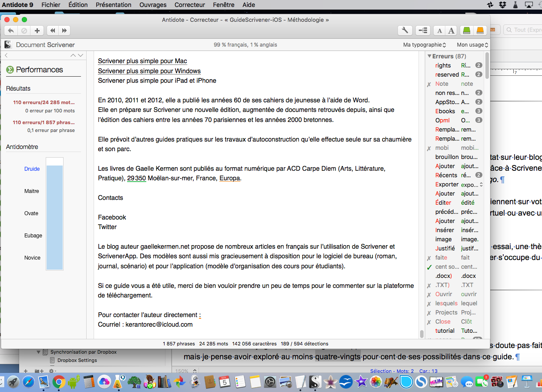Click the plus button in the toolbar

[37, 30]
